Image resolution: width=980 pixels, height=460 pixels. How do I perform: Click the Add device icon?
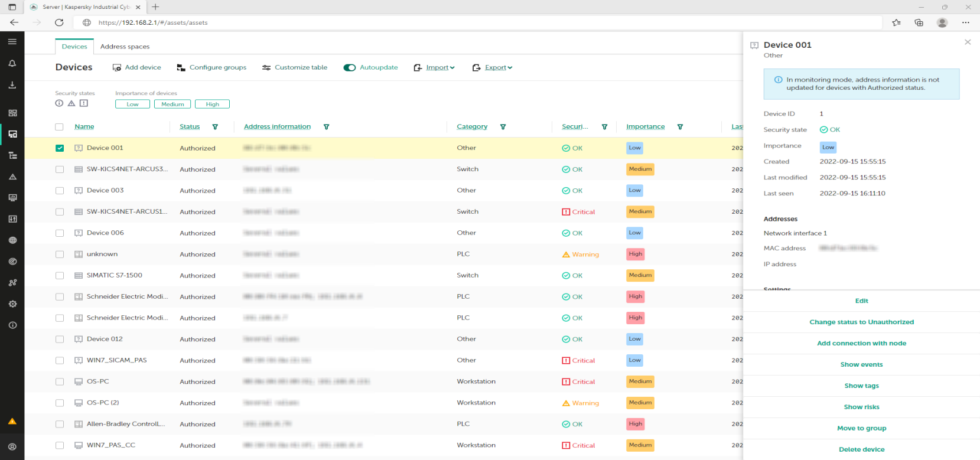pyautogui.click(x=117, y=68)
